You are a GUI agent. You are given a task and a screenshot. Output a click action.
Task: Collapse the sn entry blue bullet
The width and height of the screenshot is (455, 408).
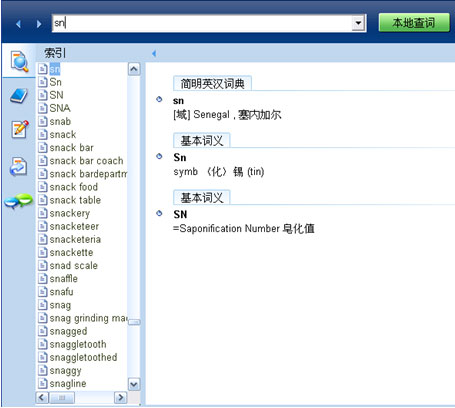[159, 99]
